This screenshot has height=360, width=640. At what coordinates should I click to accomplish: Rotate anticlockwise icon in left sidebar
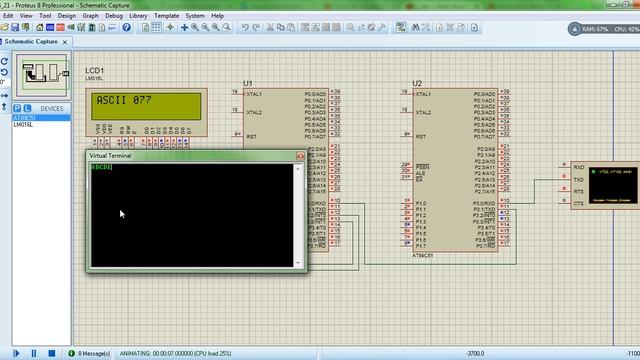coord(4,72)
